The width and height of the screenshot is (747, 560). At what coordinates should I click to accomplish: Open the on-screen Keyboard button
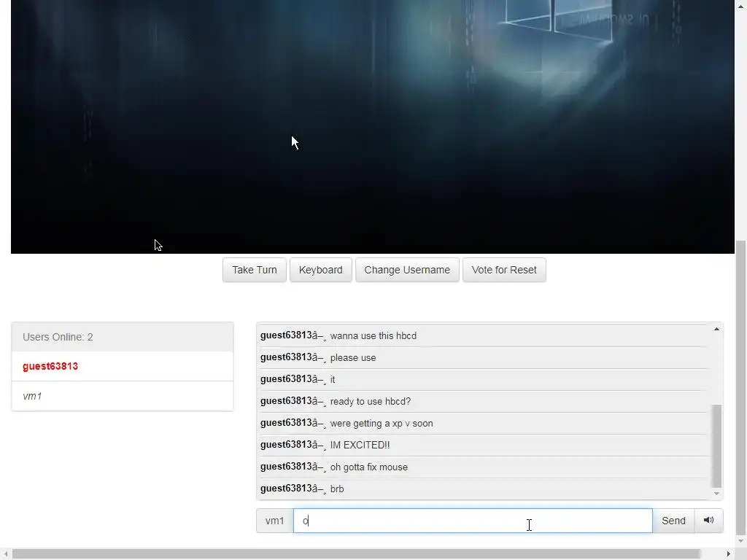point(321,270)
